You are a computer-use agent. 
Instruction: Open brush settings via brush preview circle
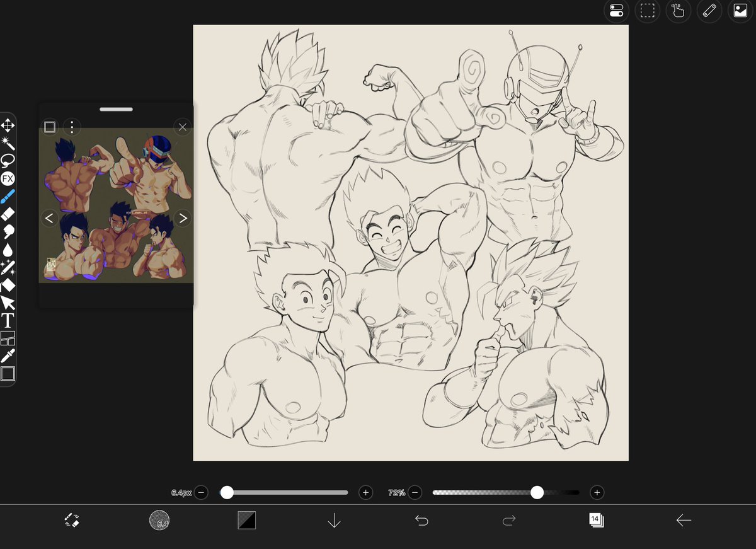(159, 521)
